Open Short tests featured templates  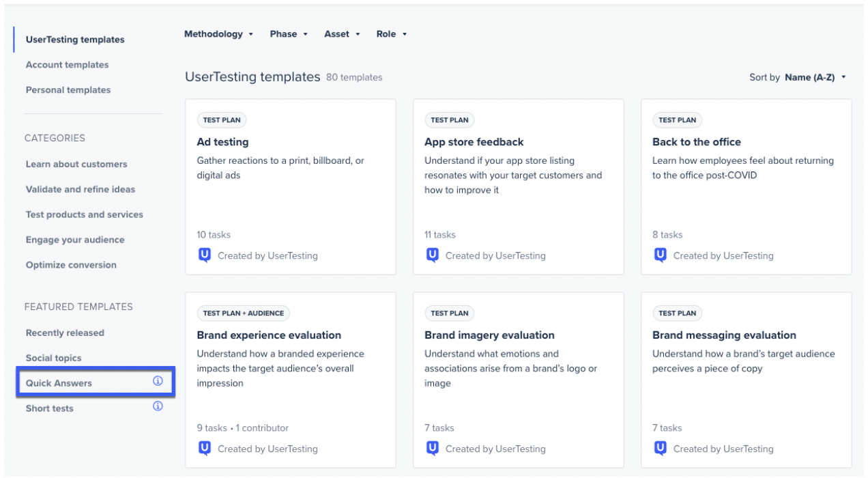(x=50, y=408)
